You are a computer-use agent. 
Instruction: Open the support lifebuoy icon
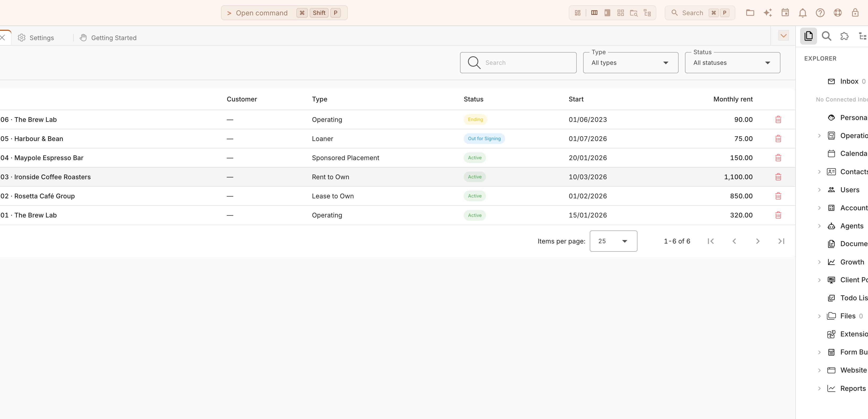(x=838, y=13)
